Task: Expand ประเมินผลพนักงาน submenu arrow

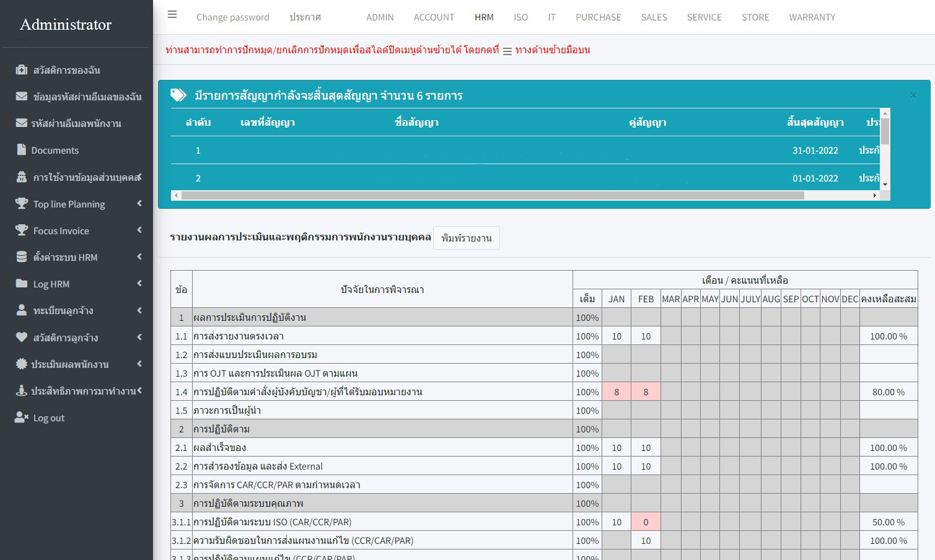Action: pyautogui.click(x=139, y=364)
